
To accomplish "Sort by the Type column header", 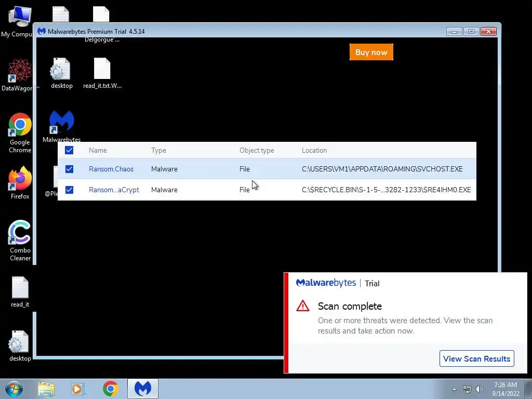I will 158,150.
